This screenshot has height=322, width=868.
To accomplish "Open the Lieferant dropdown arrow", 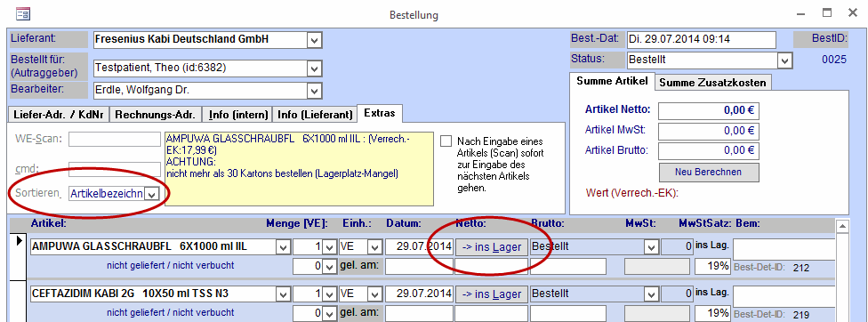I will pyautogui.click(x=315, y=40).
